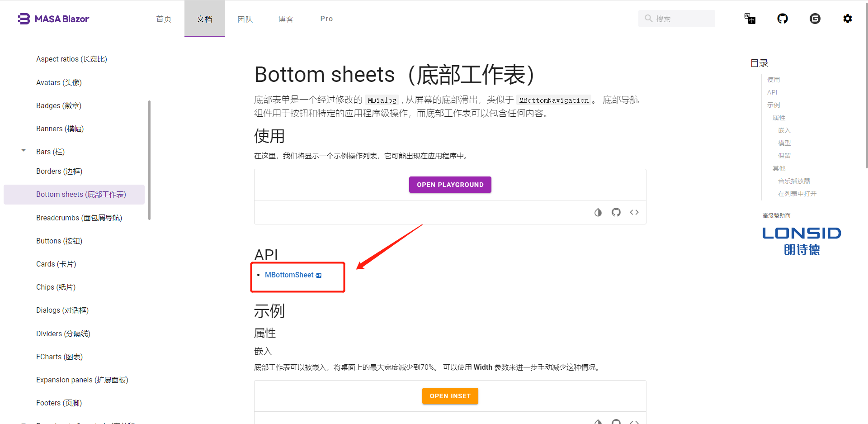
Task: Jump to 音乐播放器 in table of contents
Action: point(794,181)
